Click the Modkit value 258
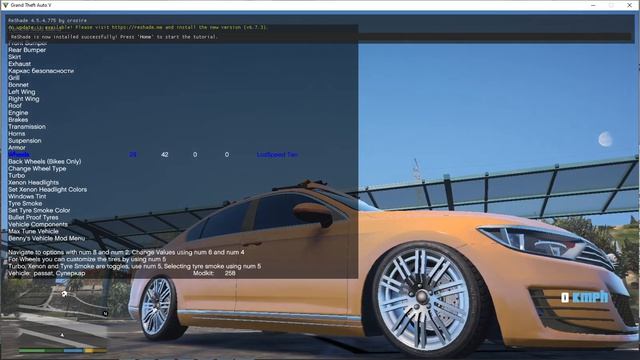Viewport: 640px width, 360px height. (x=230, y=273)
